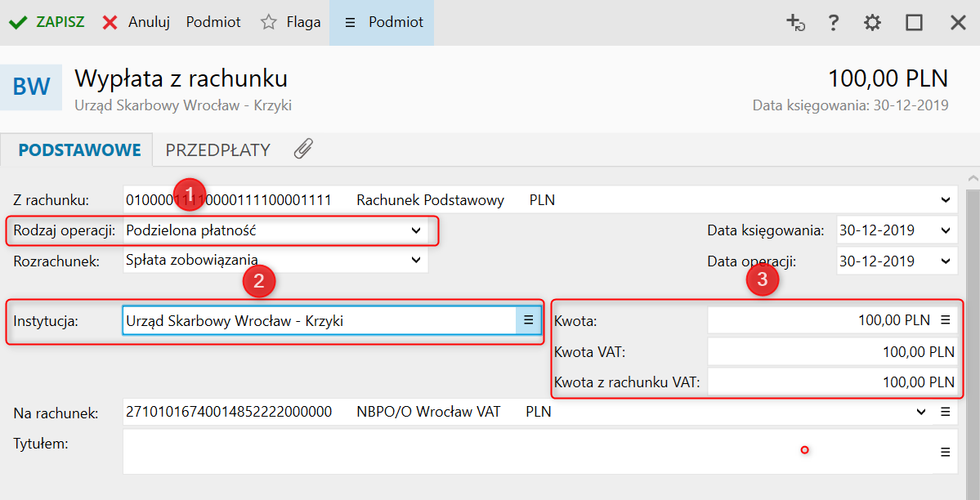The image size is (980, 500).
Task: Open the Data księgowania date dropdown
Action: click(x=946, y=231)
